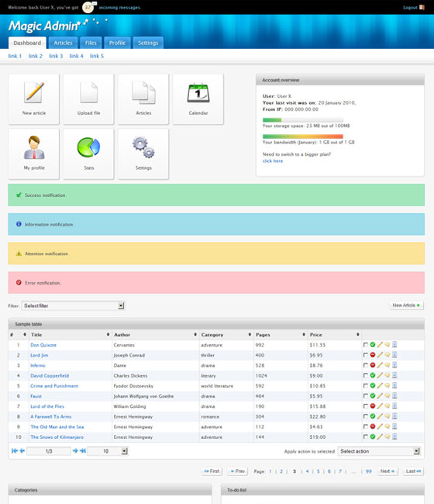434x504 pixels.
Task: Sort table by the # column arrows
Action: click(25, 335)
